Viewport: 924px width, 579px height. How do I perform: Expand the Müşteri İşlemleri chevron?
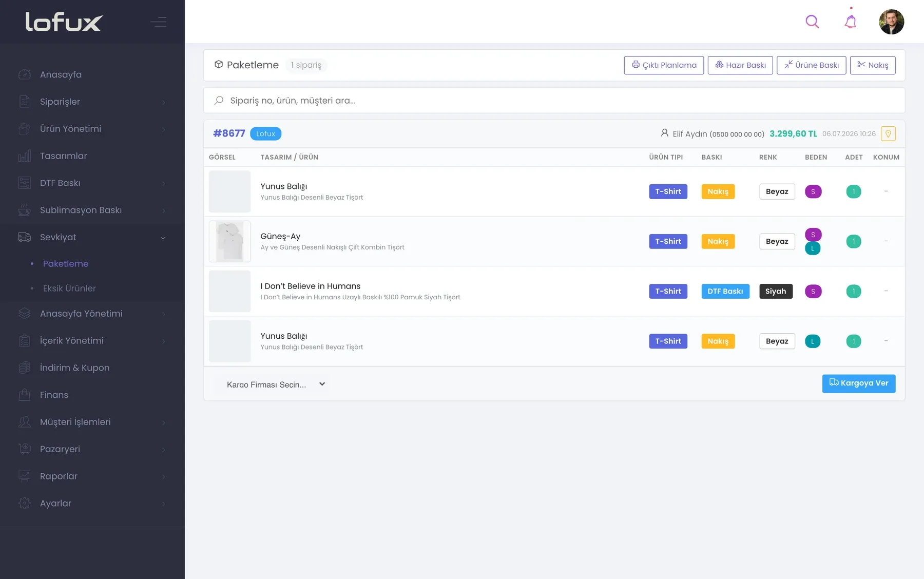point(164,422)
